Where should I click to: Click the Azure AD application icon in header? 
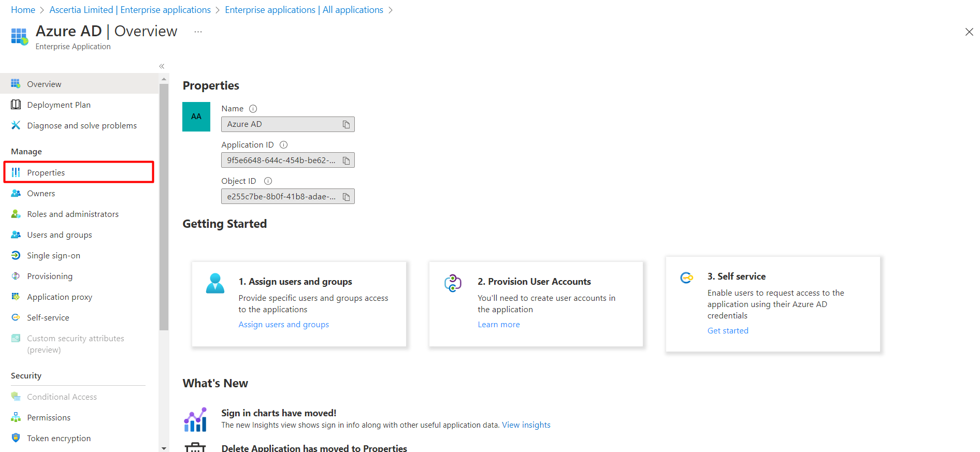pos(20,36)
